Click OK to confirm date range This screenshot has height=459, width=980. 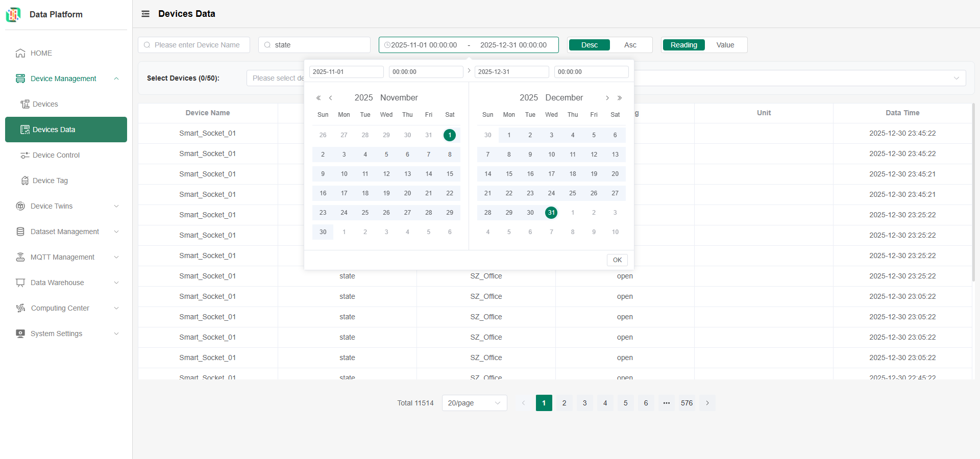coord(617,260)
